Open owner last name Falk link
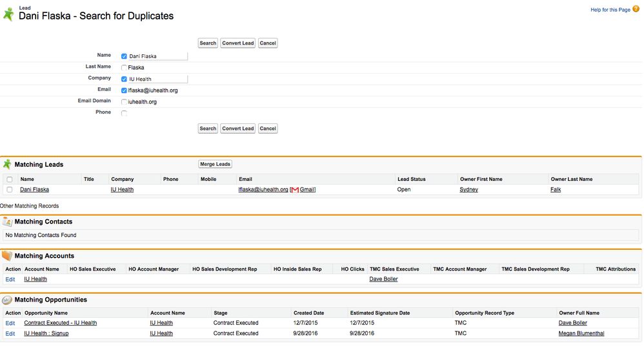Screen dimensions: 644x354 point(556,189)
